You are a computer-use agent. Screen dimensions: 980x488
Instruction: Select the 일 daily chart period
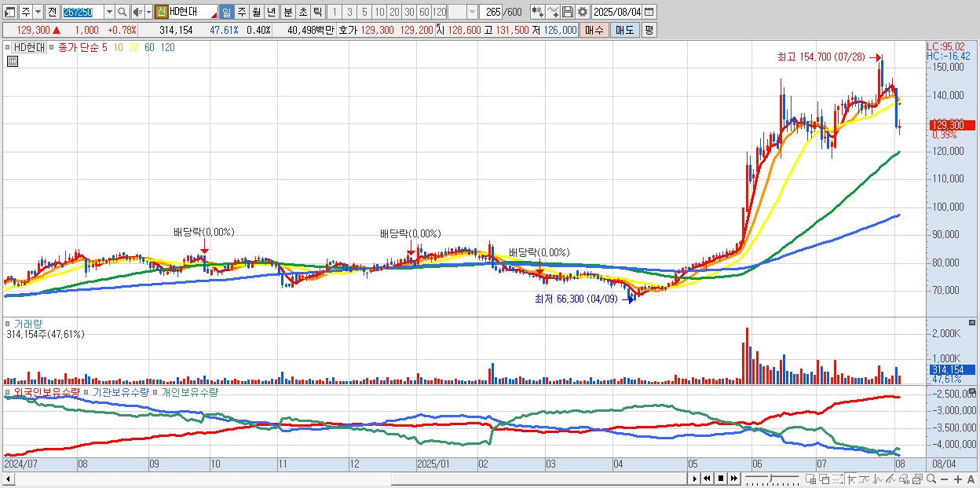[x=226, y=12]
